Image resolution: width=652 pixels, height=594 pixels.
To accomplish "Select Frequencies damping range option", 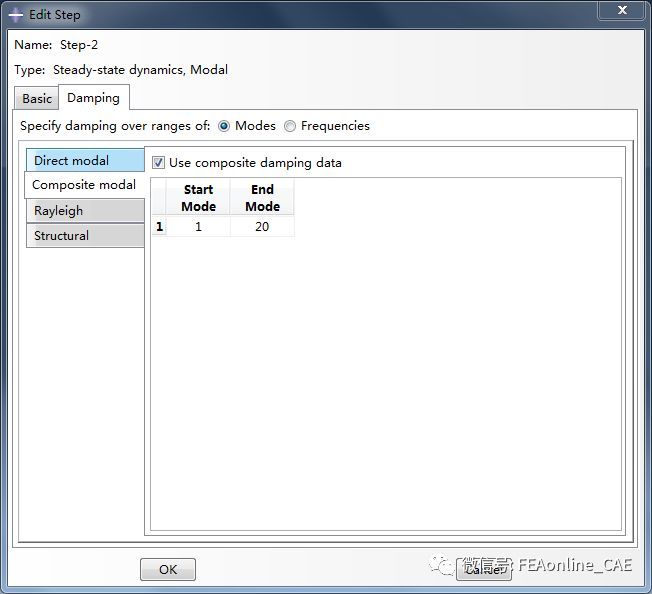I will 290,126.
